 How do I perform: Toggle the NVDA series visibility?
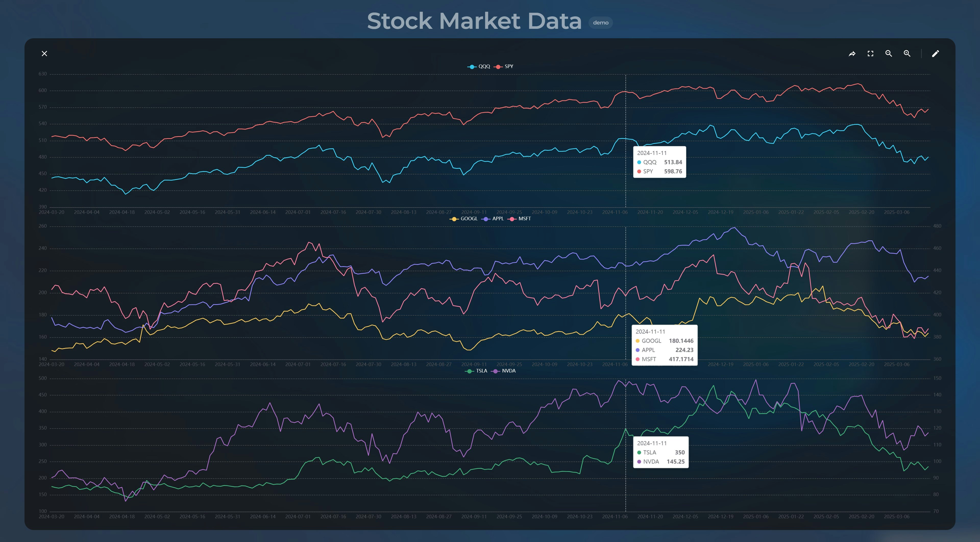(x=509, y=371)
